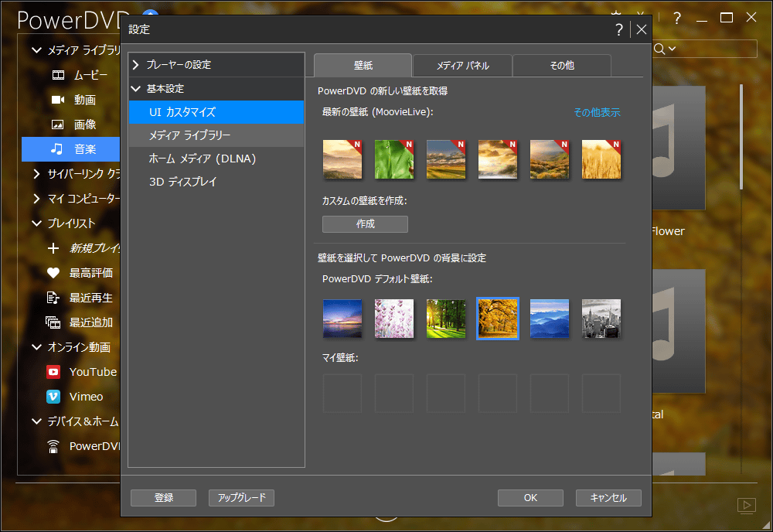773x532 pixels.
Task: Click the キャンセル button
Action: pyautogui.click(x=608, y=498)
